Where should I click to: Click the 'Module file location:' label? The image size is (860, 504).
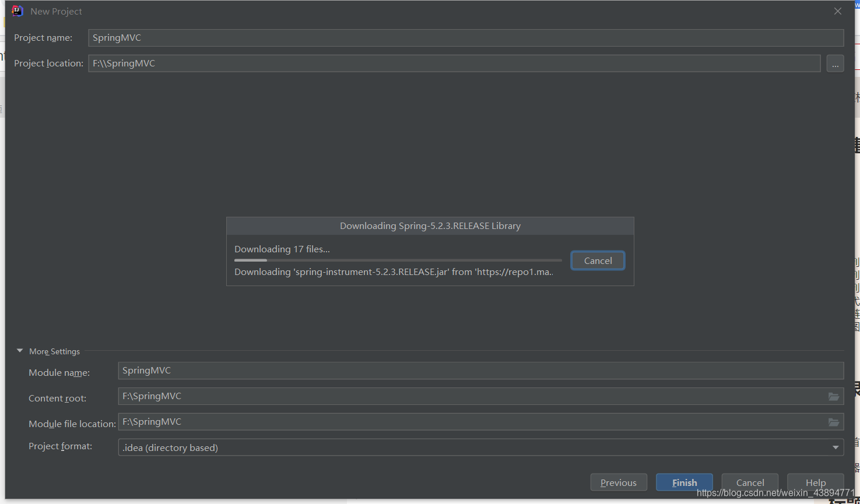tap(72, 424)
